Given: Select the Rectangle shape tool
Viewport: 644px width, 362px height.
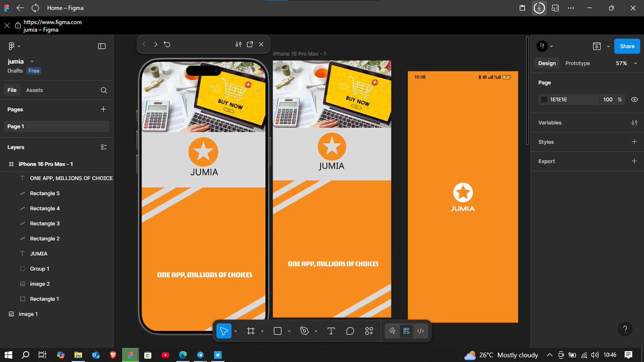Looking at the screenshot, I should click(x=277, y=331).
